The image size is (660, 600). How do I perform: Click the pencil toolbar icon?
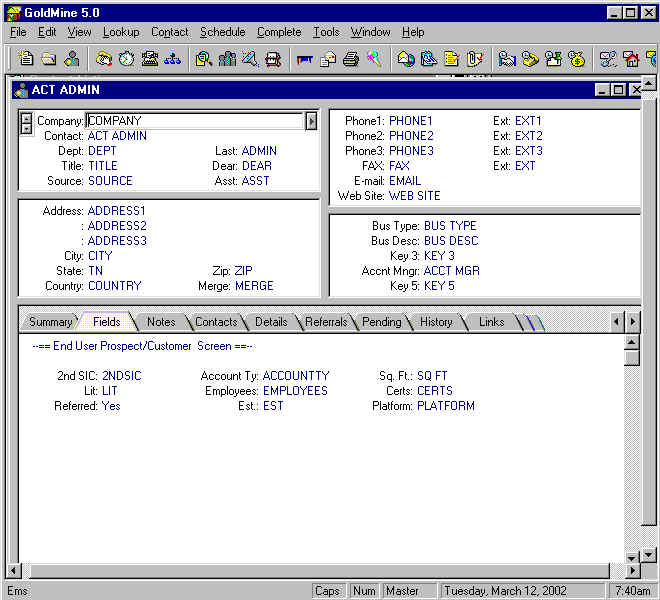click(x=250, y=59)
